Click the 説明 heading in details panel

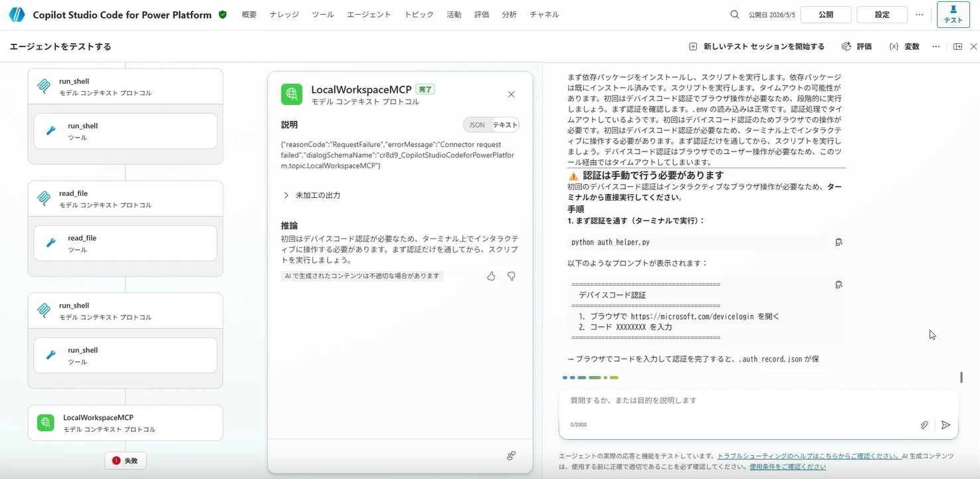click(290, 125)
